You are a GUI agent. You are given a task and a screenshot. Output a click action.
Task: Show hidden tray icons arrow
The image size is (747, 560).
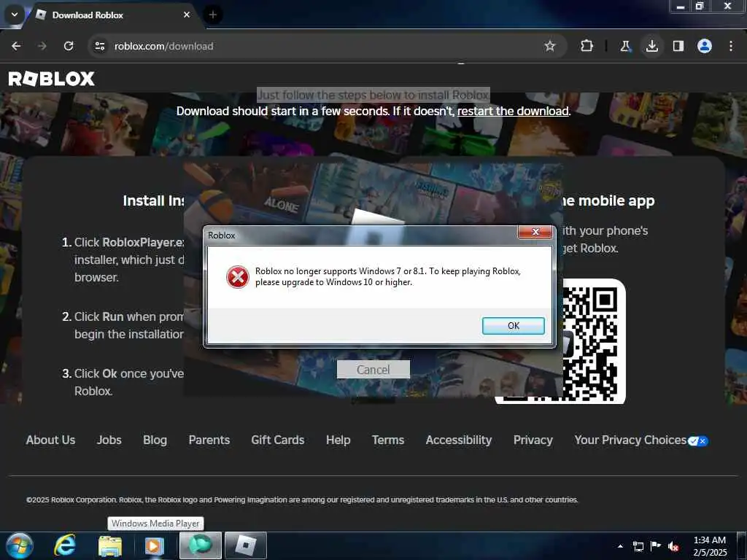click(620, 546)
